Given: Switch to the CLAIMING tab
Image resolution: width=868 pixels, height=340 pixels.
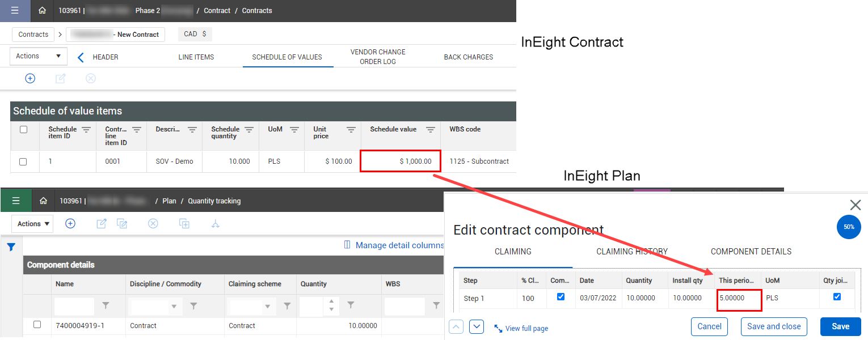Looking at the screenshot, I should pyautogui.click(x=513, y=252).
